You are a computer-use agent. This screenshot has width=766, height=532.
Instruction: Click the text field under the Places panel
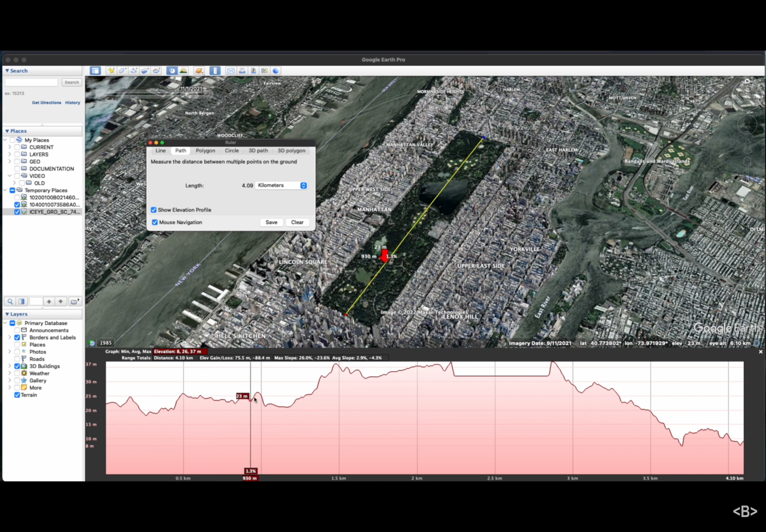click(x=36, y=302)
